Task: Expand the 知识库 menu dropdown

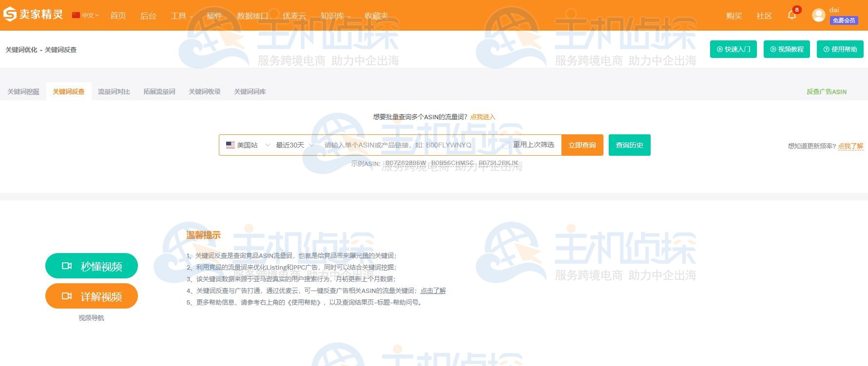Action: click(x=335, y=16)
